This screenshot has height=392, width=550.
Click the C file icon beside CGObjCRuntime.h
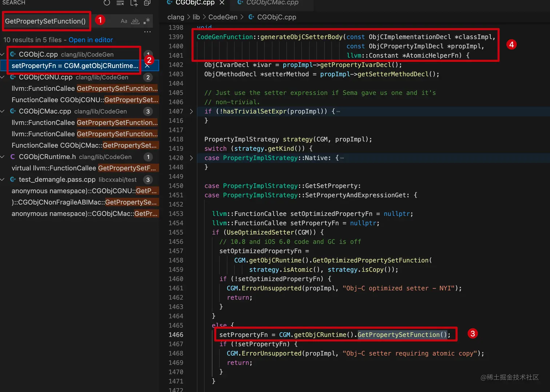click(12, 157)
